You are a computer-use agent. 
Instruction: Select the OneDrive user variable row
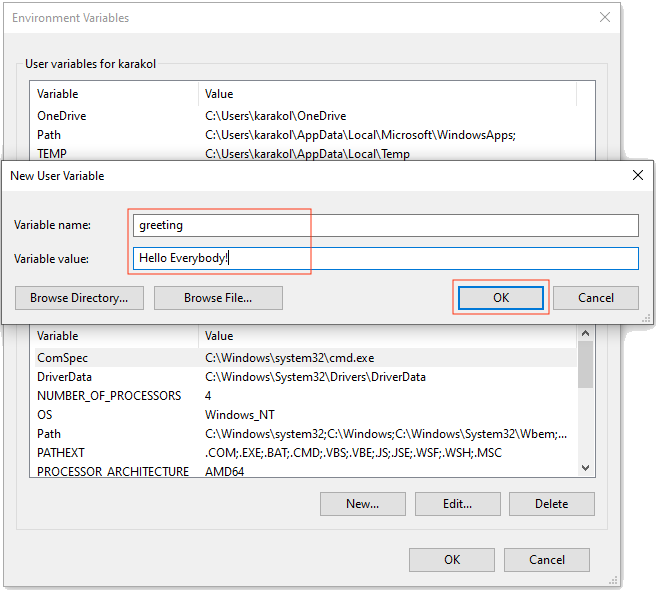305,116
